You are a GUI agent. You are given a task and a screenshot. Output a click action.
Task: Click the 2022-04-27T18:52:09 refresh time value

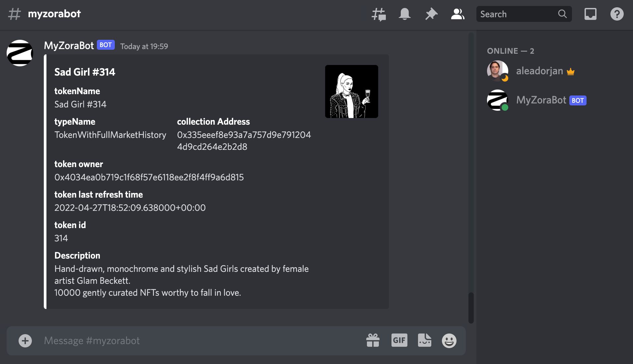(130, 208)
